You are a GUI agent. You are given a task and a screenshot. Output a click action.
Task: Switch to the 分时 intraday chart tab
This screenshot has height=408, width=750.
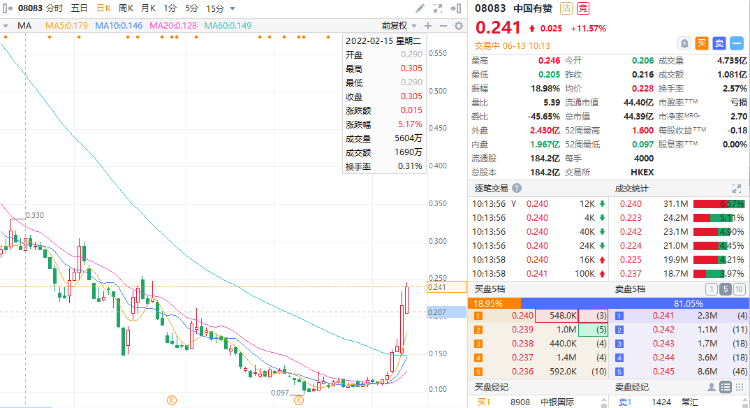coord(54,8)
